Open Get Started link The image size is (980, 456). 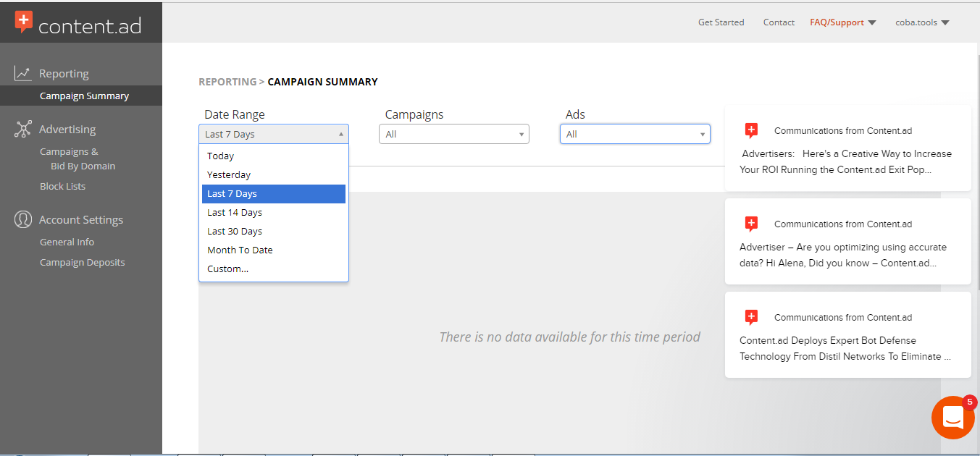click(x=721, y=22)
